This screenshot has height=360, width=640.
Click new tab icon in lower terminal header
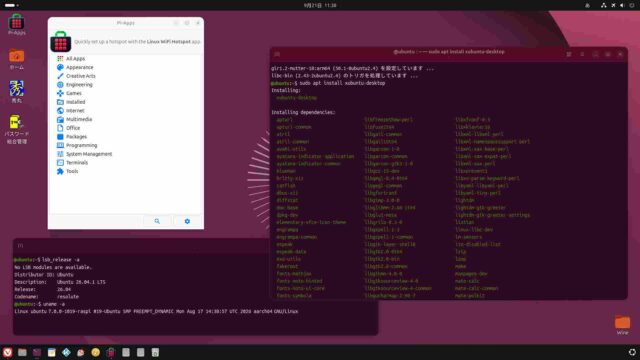(20, 246)
